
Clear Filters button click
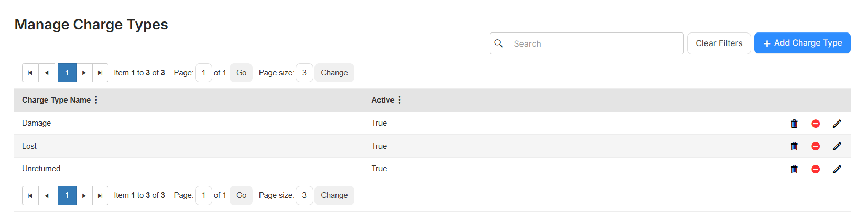719,43
